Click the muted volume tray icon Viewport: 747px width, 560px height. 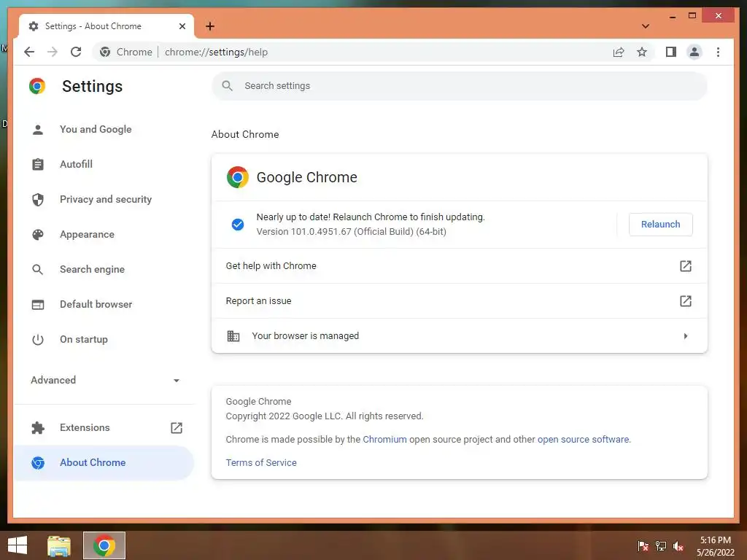[678, 546]
